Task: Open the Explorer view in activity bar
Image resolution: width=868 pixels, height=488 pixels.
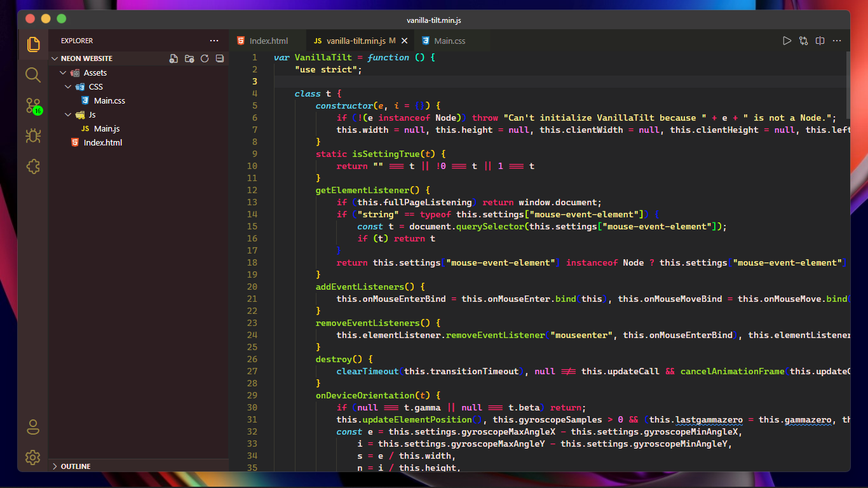Action: coord(33,44)
